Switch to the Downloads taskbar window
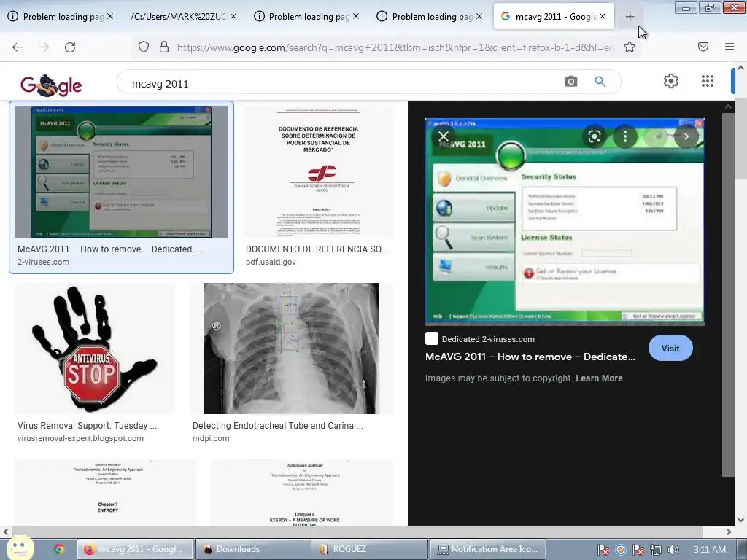 point(252,549)
